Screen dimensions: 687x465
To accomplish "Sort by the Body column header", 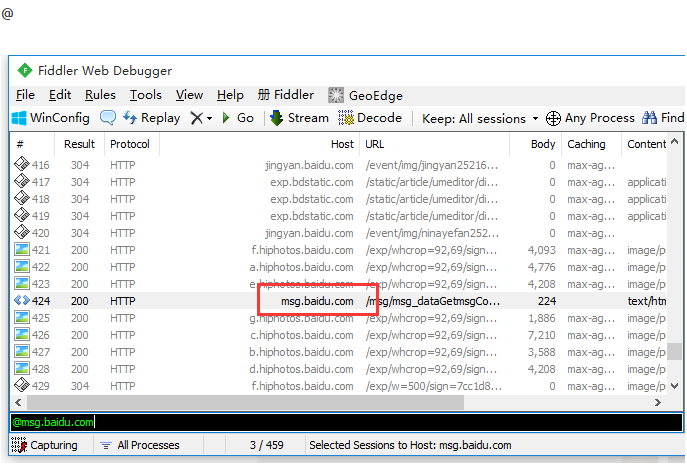I will tap(535, 144).
